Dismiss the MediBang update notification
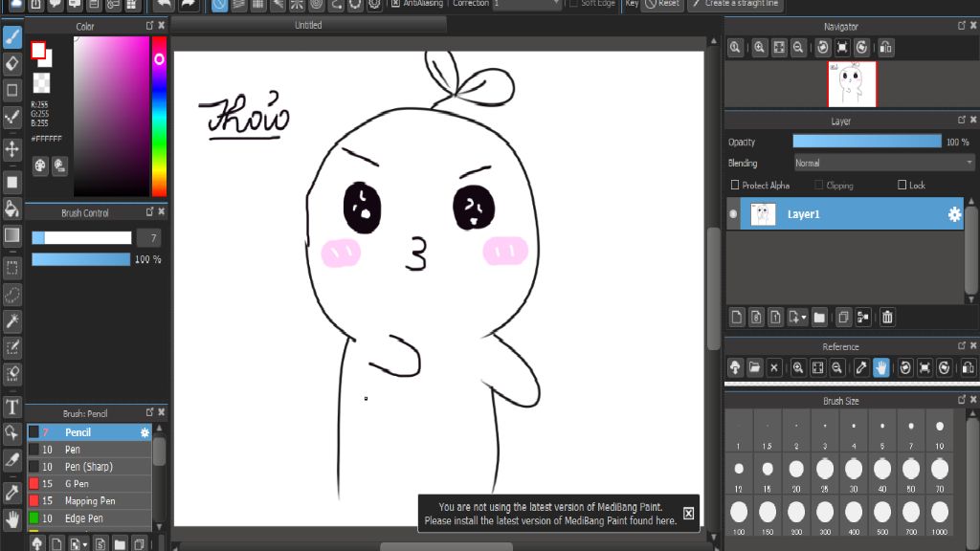The width and height of the screenshot is (980, 551). click(688, 513)
